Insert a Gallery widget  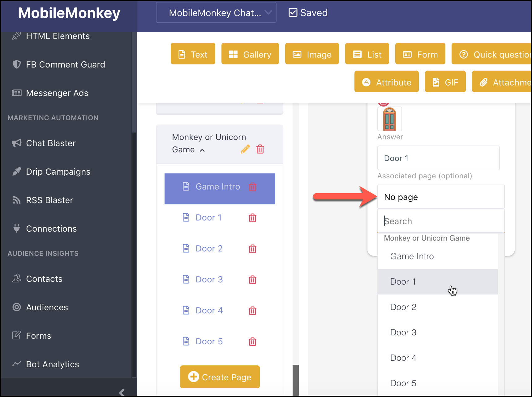(250, 54)
